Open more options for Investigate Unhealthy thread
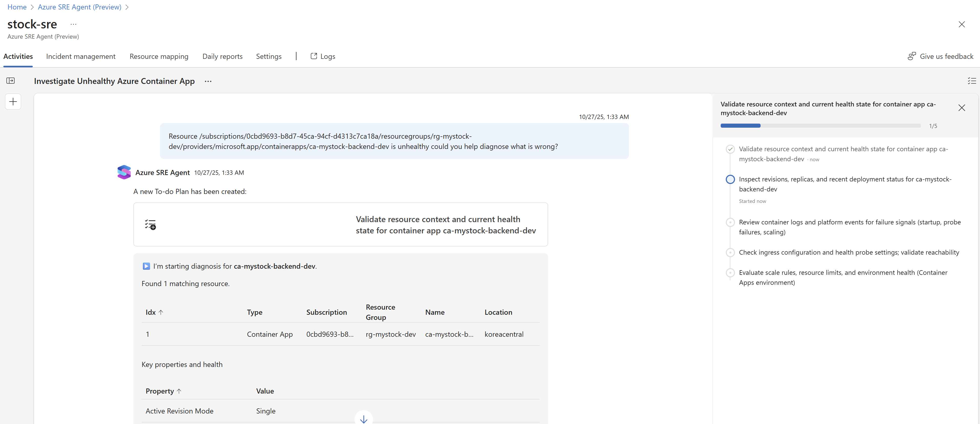 208,81
